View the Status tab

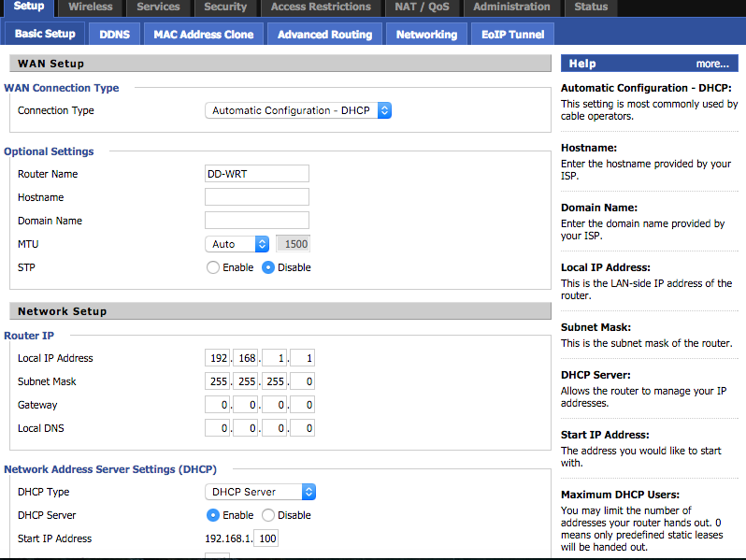(591, 7)
